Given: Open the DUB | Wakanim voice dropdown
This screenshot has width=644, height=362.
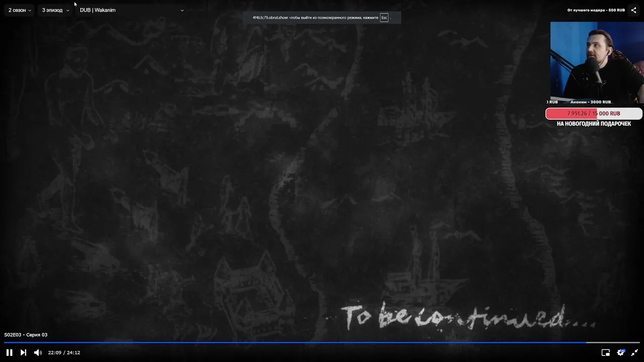Looking at the screenshot, I should point(131,10).
